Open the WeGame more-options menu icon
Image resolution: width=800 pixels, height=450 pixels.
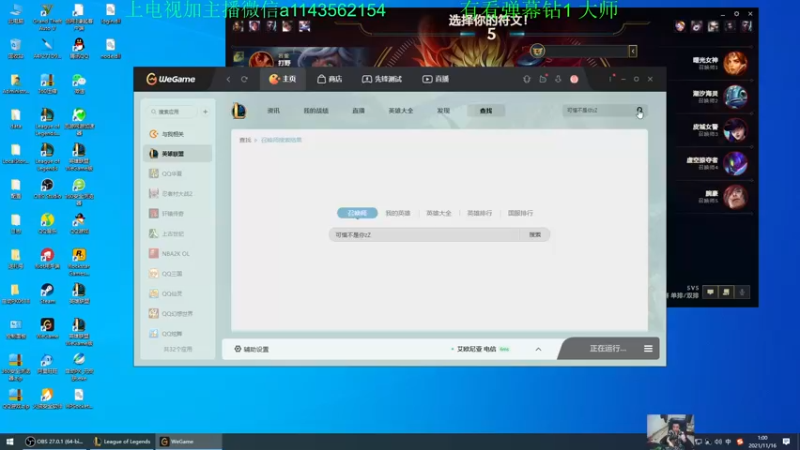tap(610, 79)
